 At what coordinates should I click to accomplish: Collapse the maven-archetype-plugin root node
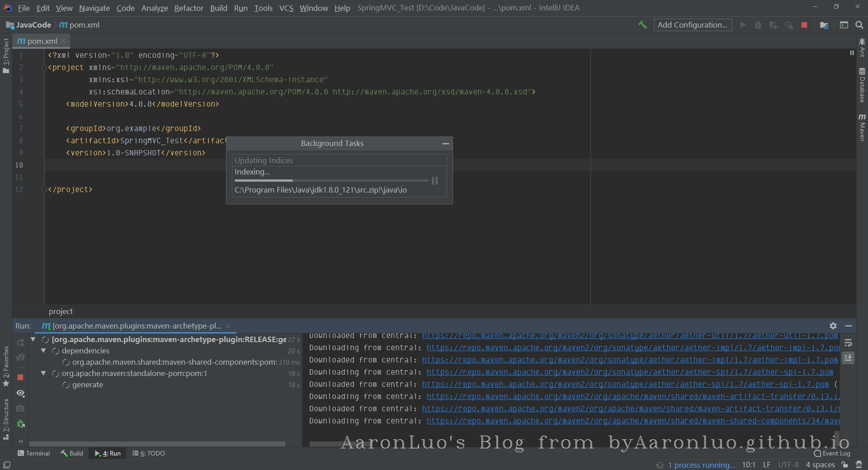coord(33,339)
